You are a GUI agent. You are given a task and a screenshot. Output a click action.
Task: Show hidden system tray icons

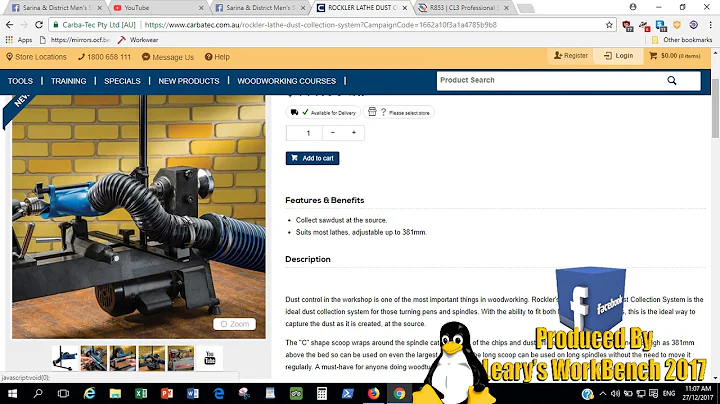(603, 393)
